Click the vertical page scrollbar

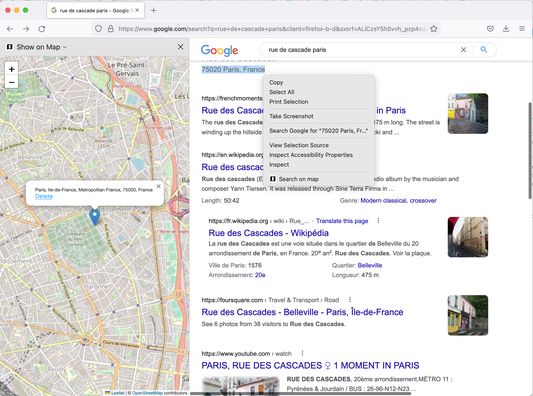530,151
